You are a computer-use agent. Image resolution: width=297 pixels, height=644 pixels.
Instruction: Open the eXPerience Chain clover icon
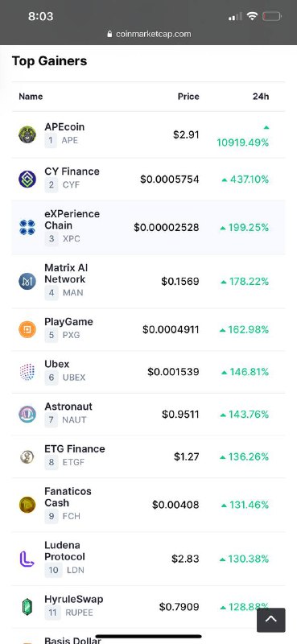pyautogui.click(x=27, y=227)
